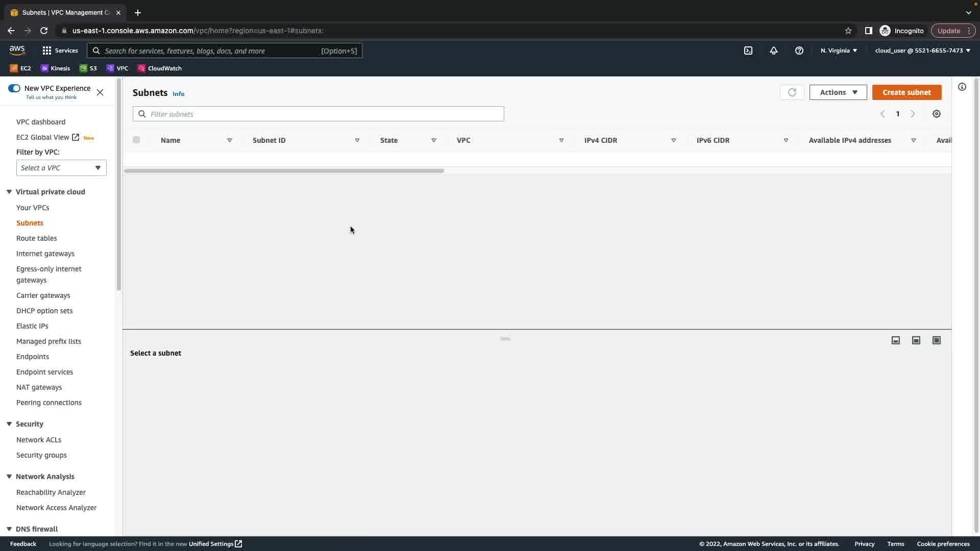The image size is (980, 551).
Task: Open Route tables in sidebar
Action: coord(37,238)
